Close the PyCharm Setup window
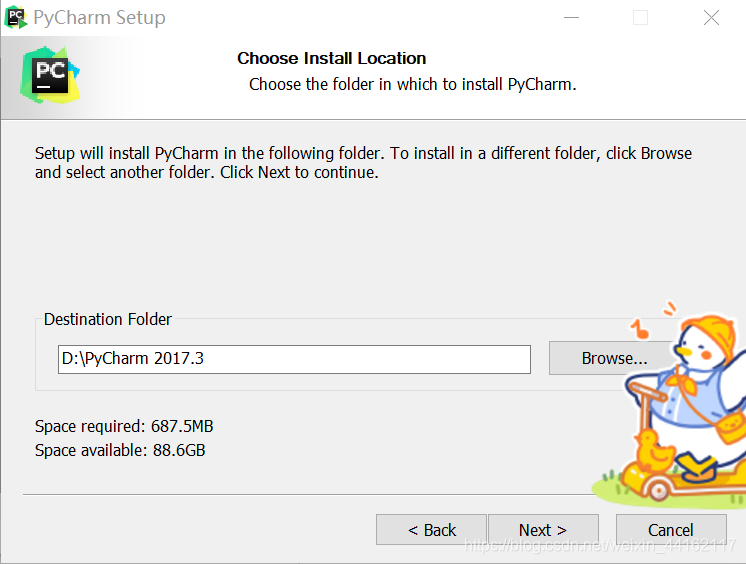Viewport: 746px width, 564px height. point(711,18)
